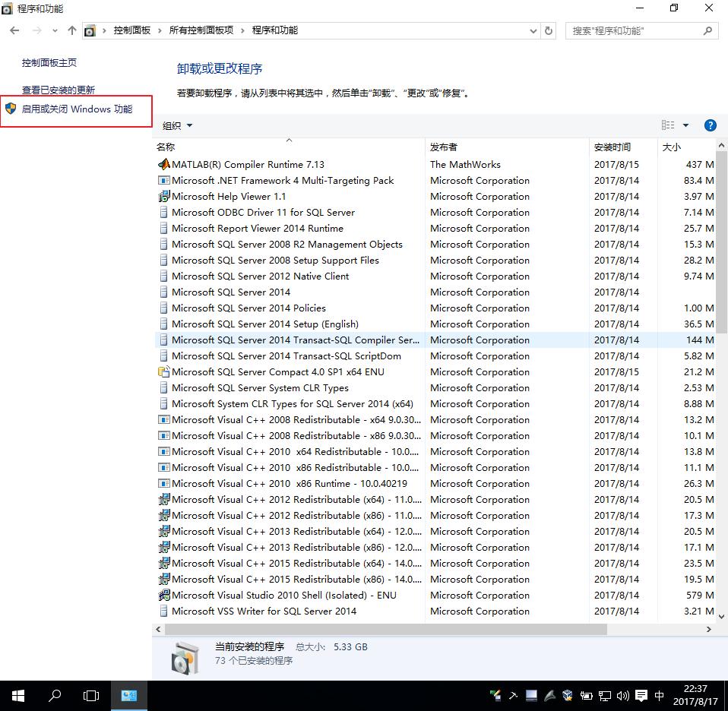Toggle the Chinese IME indicator 中
Image resolution: width=728 pixels, height=711 pixels.
[660, 695]
